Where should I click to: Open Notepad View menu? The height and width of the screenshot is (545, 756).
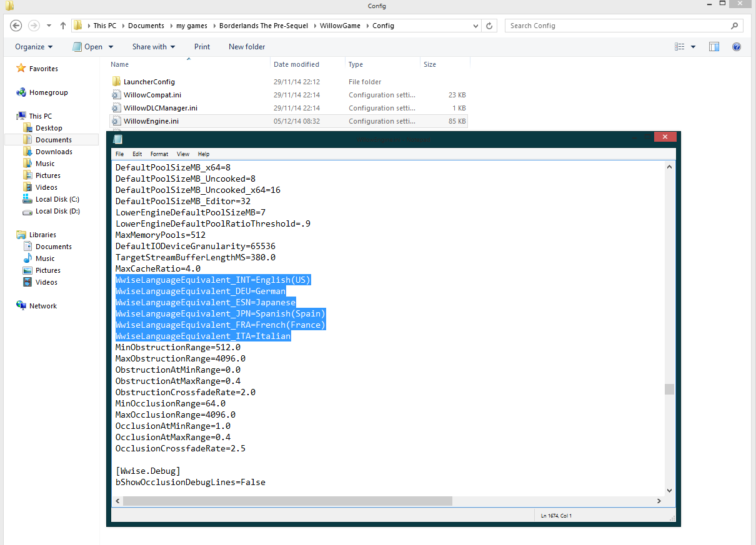[x=183, y=154]
